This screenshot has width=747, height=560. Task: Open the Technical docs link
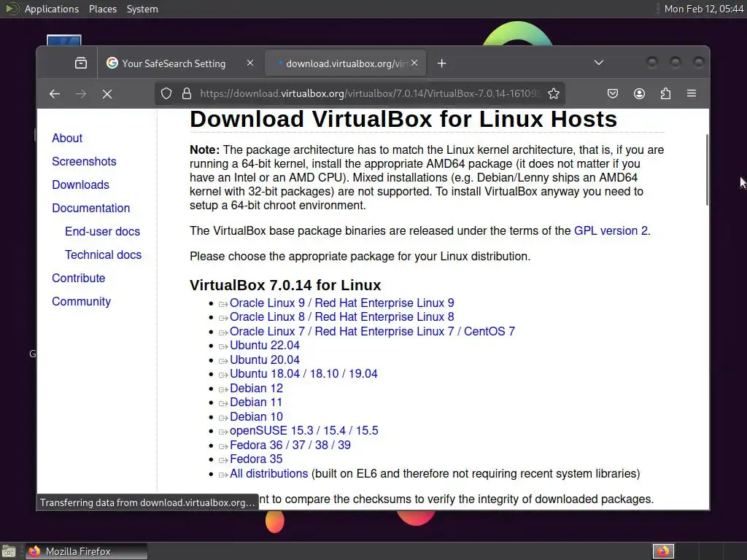click(x=103, y=254)
